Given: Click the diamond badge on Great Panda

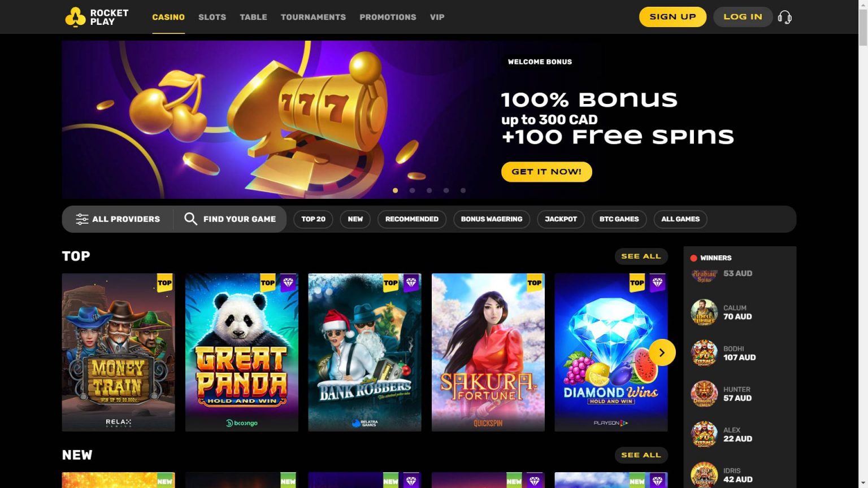Looking at the screenshot, I should 288,282.
